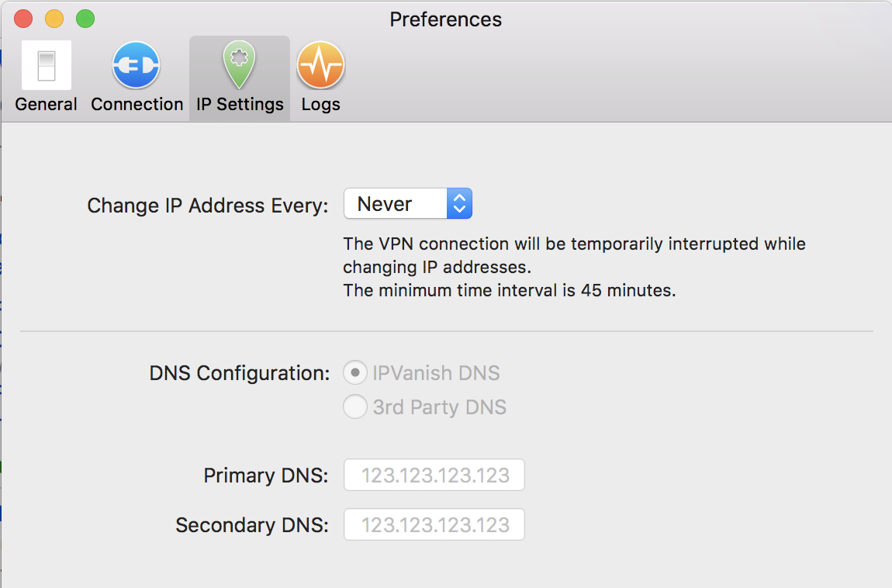The height and width of the screenshot is (588, 892).
Task: Open the Connection tab label
Action: coord(137,104)
